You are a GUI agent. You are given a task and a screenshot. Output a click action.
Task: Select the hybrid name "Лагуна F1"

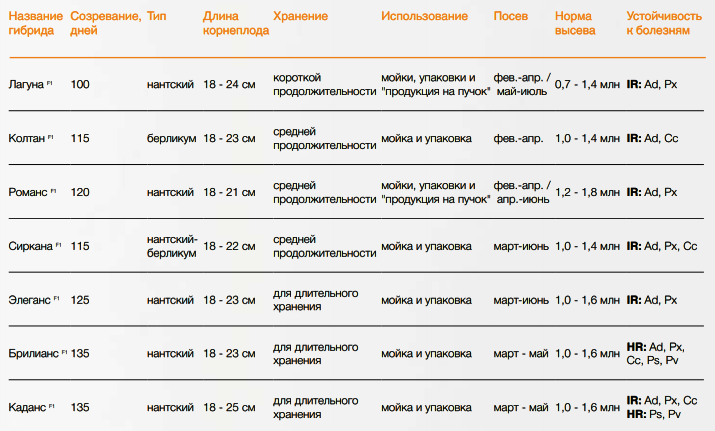28,84
